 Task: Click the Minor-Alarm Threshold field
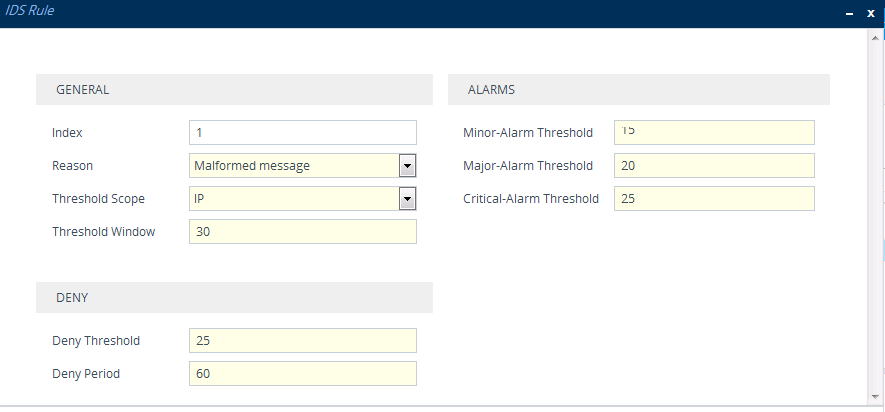714,133
